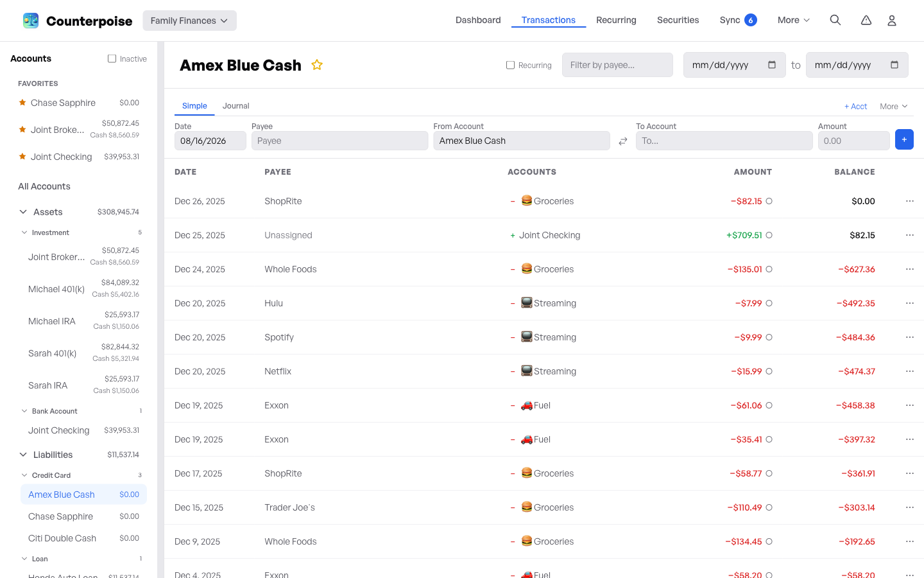Open the Family Finances dropdown
The image size is (924, 578).
tap(189, 21)
